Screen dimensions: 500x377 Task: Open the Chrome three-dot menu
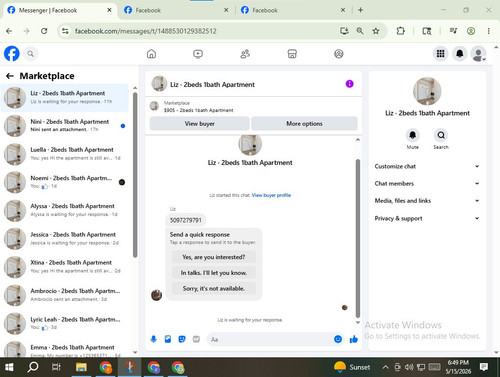(x=489, y=31)
